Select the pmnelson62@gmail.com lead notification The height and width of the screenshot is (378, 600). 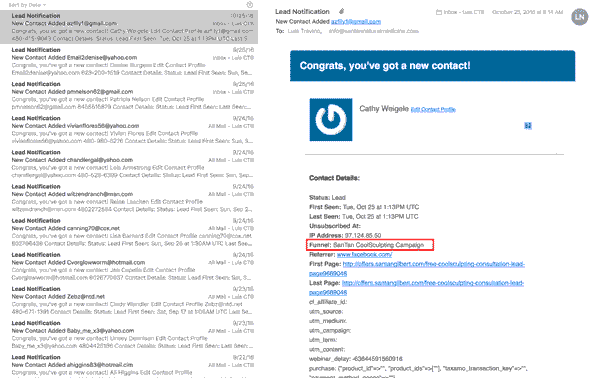[129, 95]
